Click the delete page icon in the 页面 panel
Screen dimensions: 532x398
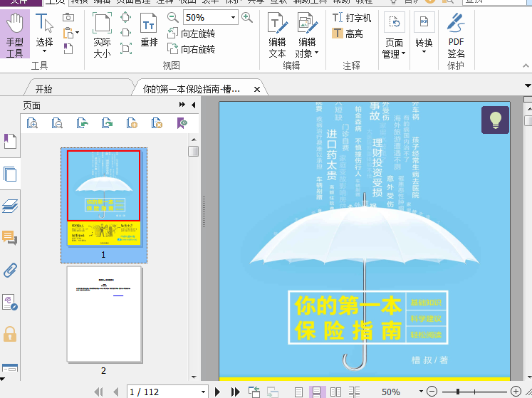[x=157, y=123]
